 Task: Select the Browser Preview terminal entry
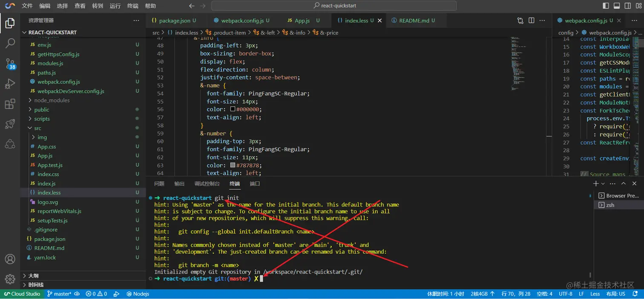[x=618, y=196]
